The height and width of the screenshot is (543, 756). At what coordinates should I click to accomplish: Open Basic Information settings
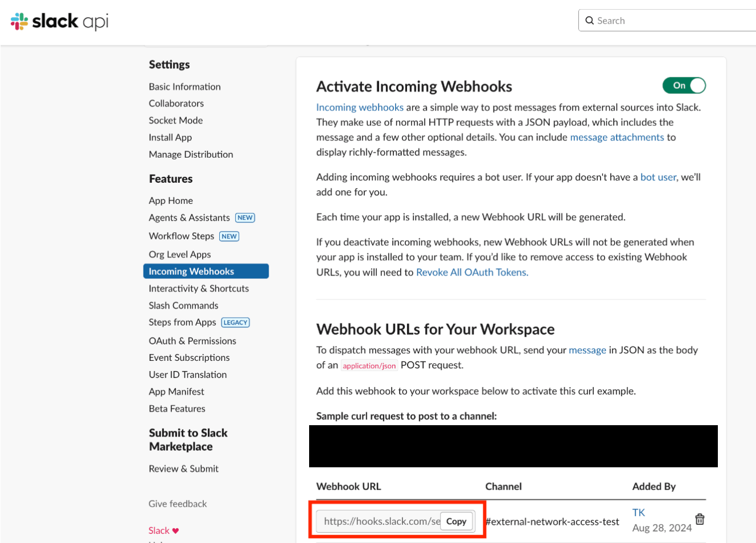(184, 87)
